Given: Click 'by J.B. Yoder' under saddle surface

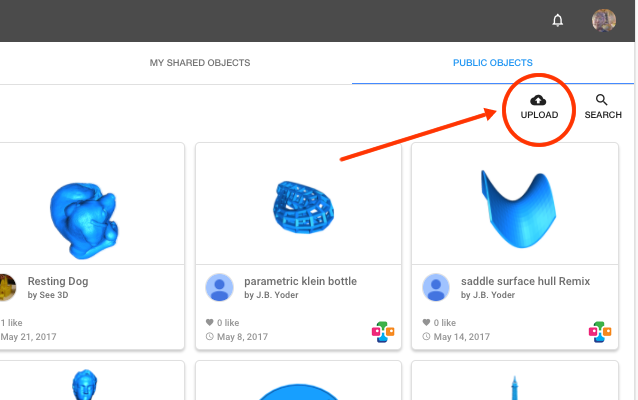Looking at the screenshot, I should coord(488,295).
